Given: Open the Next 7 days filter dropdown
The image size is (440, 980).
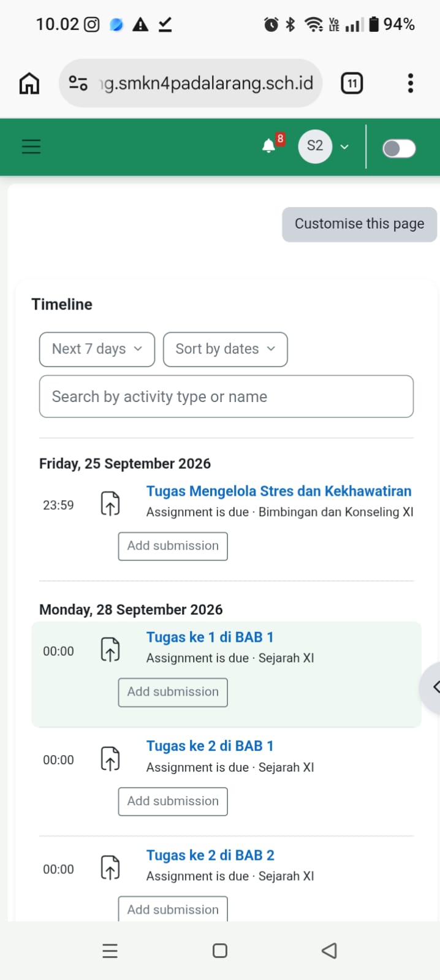Looking at the screenshot, I should pyautogui.click(x=97, y=349).
